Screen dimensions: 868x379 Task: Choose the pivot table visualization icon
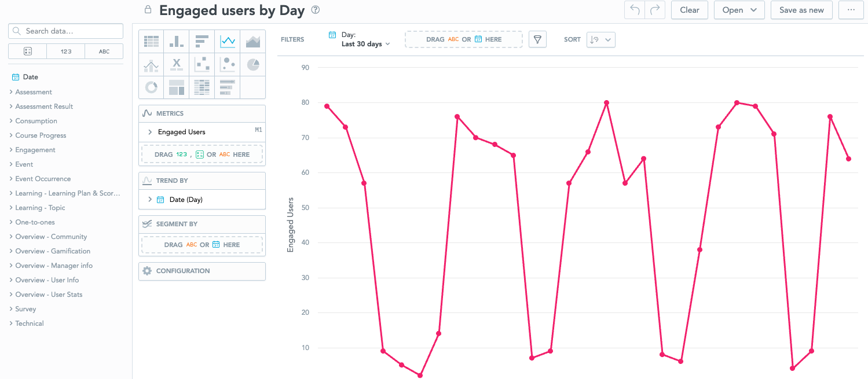click(202, 87)
